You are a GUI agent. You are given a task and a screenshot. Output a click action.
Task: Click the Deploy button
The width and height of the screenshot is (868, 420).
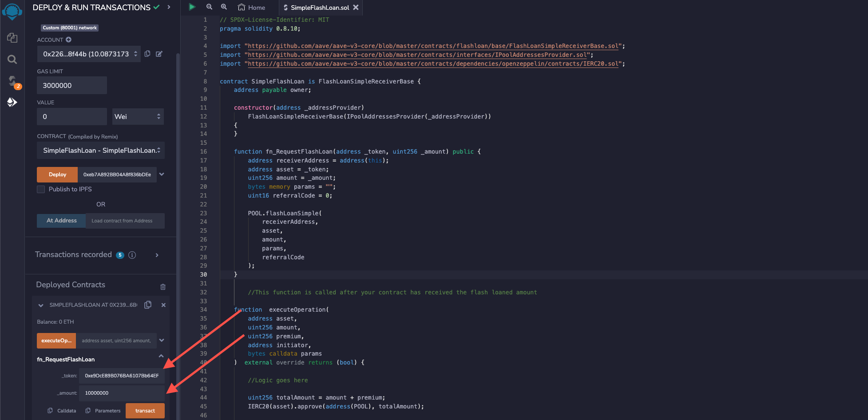tap(57, 174)
